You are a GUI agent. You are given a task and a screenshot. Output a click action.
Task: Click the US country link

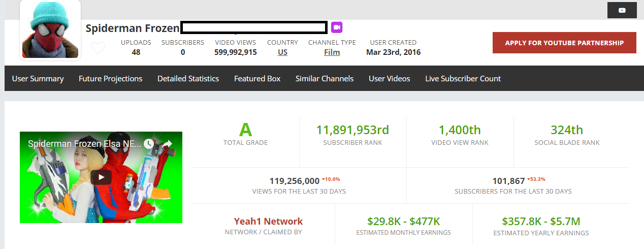point(282,52)
